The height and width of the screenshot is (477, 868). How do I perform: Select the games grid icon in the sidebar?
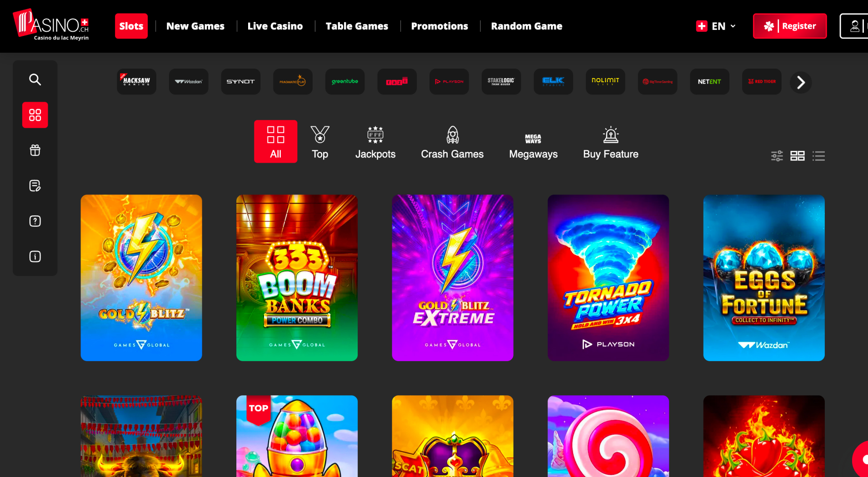[35, 115]
